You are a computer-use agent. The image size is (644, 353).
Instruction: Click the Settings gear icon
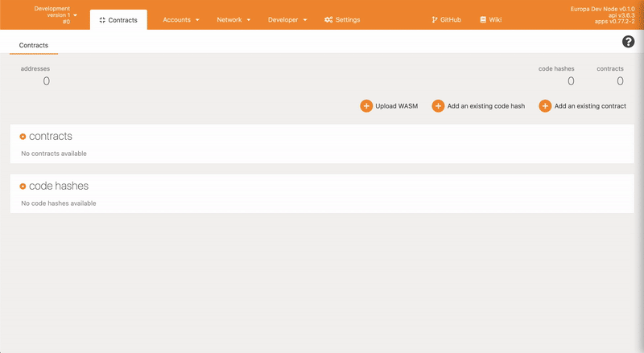[328, 19]
